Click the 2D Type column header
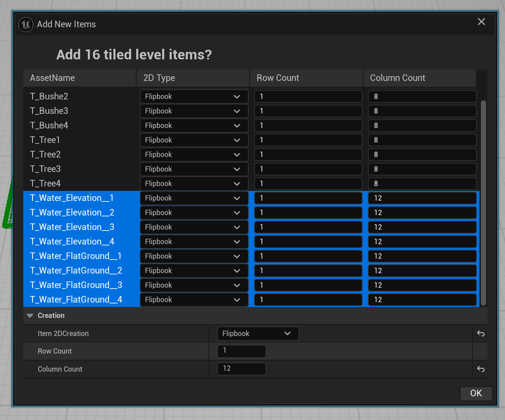The width and height of the screenshot is (505, 420). (x=193, y=78)
